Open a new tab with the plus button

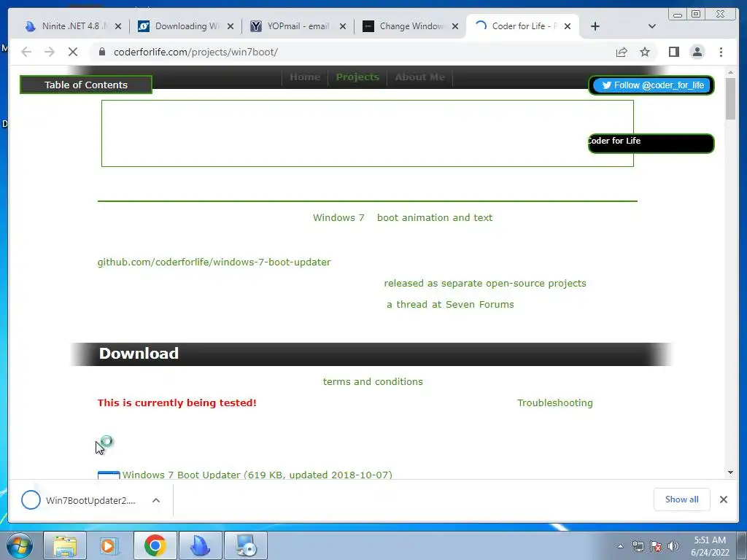click(x=595, y=26)
